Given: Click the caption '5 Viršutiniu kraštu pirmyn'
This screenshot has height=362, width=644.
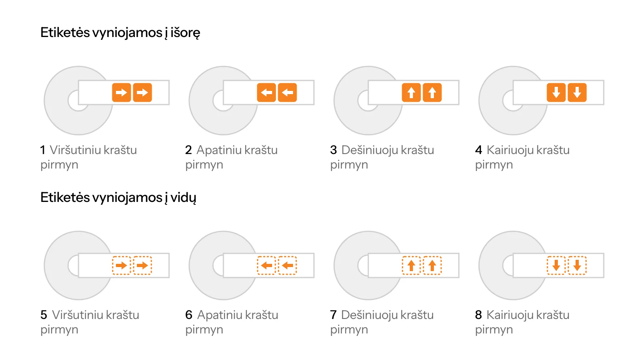Looking at the screenshot, I should 90,322.
